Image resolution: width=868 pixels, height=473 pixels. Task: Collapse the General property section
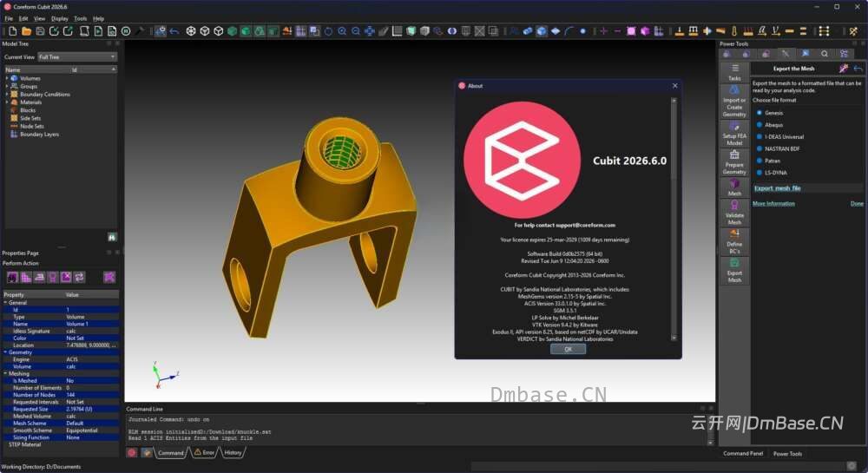[5, 303]
